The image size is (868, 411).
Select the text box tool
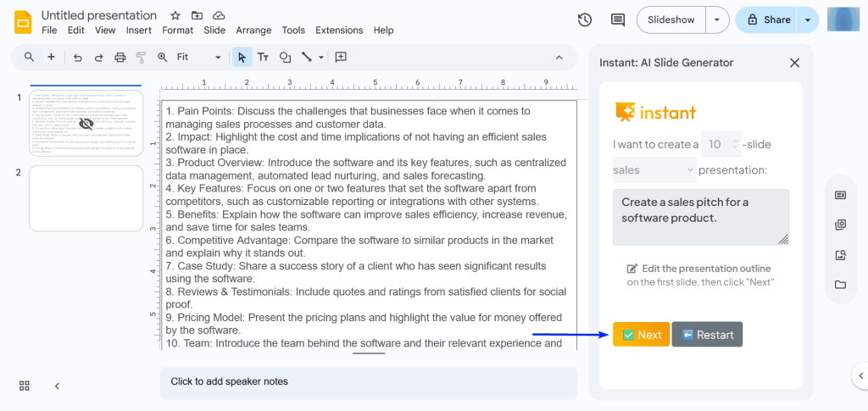tap(263, 58)
